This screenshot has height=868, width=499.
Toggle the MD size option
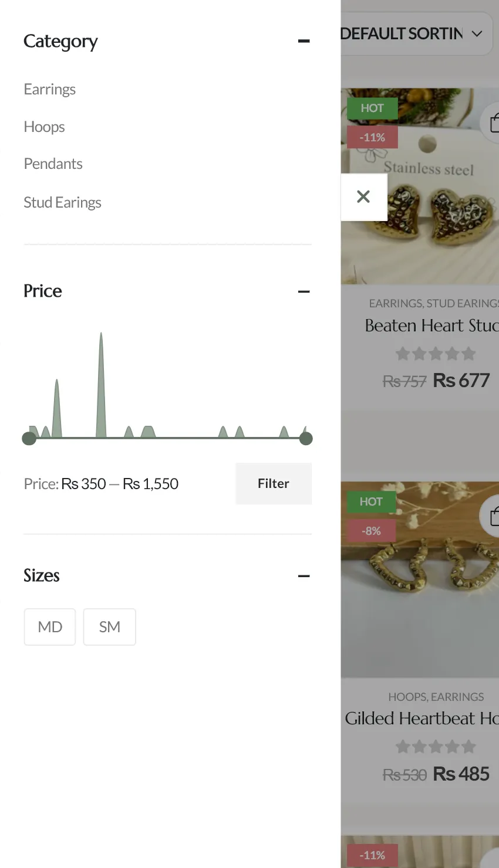pyautogui.click(x=50, y=627)
